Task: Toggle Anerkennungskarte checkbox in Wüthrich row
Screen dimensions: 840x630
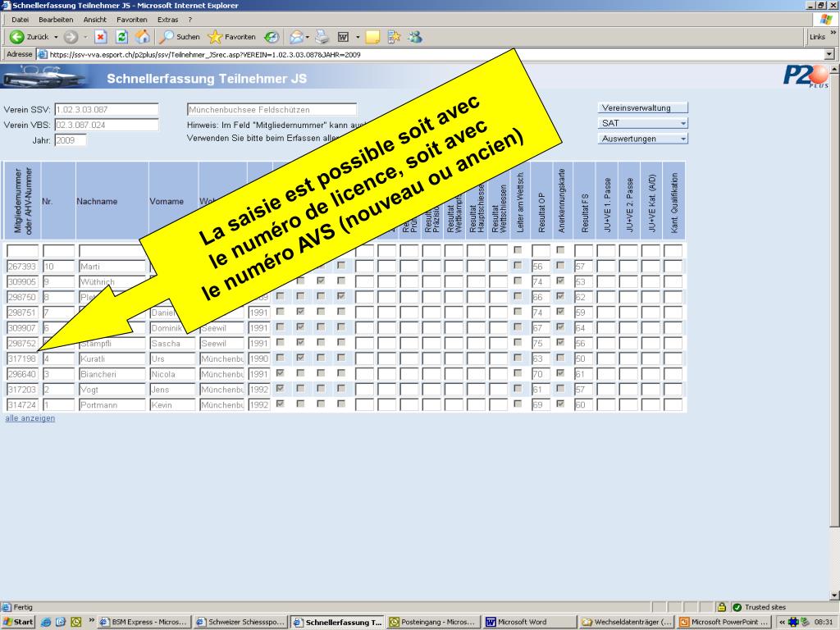Action: tap(560, 281)
